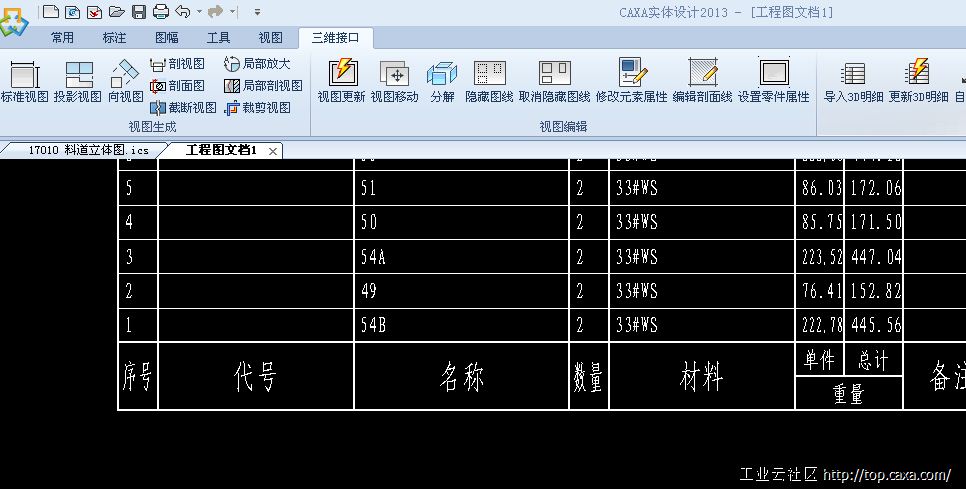
Task: Switch to the 常用 ribbon tab
Action: tap(62, 38)
